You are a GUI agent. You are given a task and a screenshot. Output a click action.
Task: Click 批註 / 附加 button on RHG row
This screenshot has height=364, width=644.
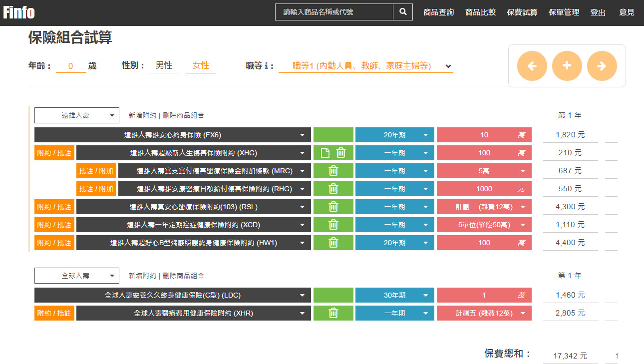click(x=96, y=189)
